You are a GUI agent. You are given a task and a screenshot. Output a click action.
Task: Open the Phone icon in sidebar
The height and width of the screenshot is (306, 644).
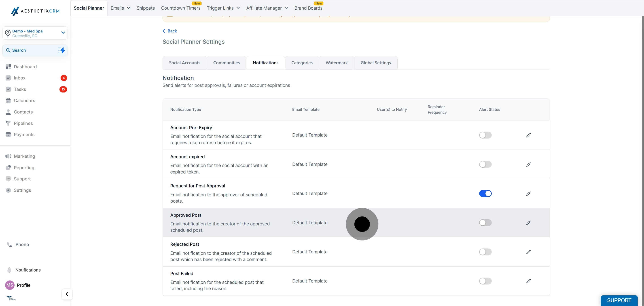pos(9,244)
